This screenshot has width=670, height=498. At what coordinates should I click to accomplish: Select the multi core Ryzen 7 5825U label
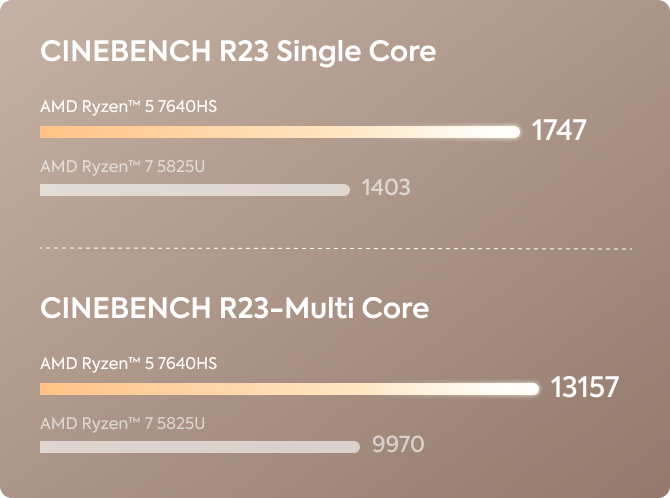click(123, 423)
